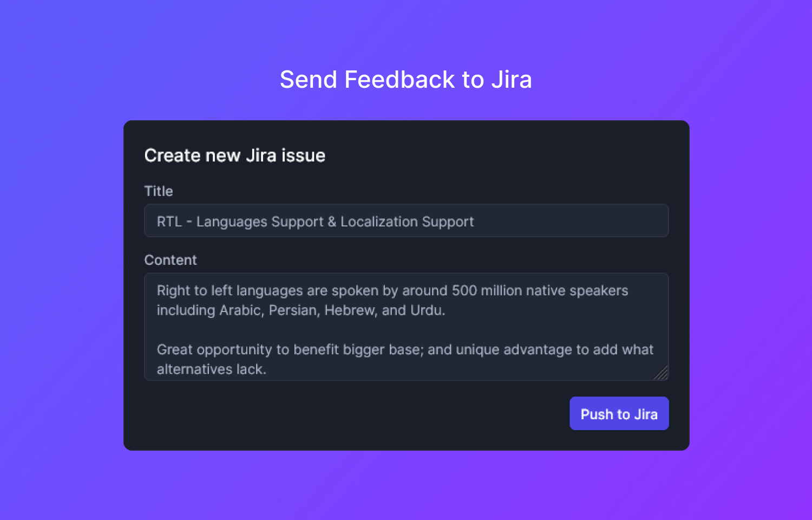Place cursor on "RTL" in the Title field

click(x=169, y=222)
